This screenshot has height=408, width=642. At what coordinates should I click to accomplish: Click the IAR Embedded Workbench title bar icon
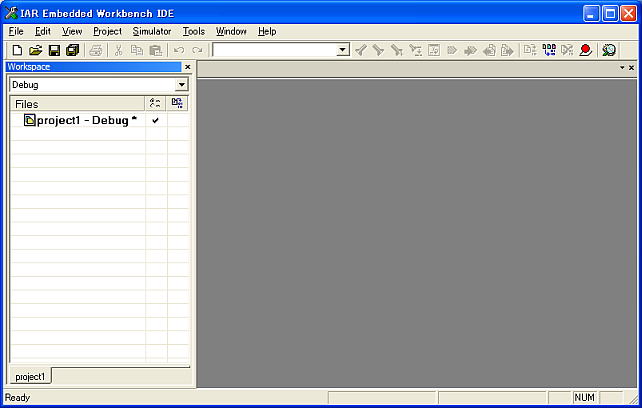pos(11,13)
